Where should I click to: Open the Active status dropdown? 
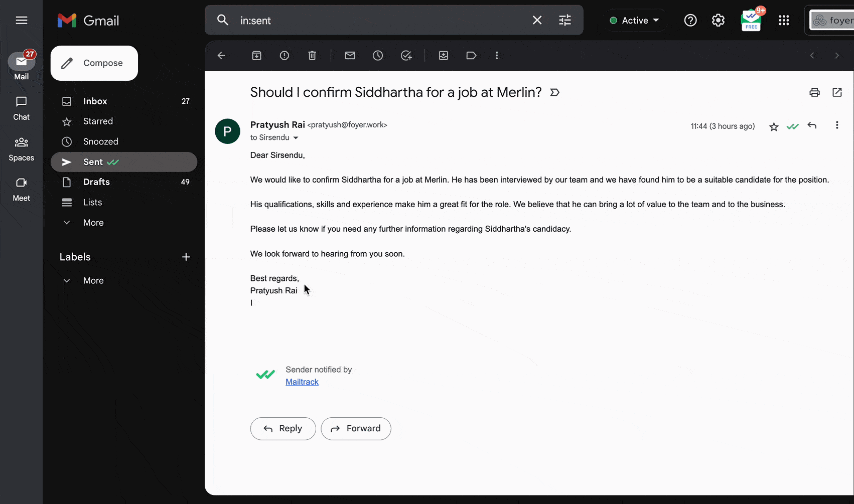click(x=635, y=21)
